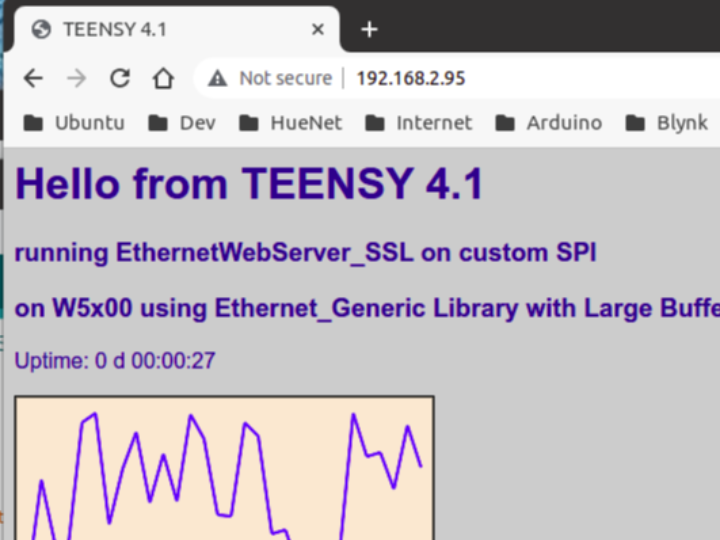Image resolution: width=720 pixels, height=540 pixels.
Task: Click the Uptime counter text
Action: [x=115, y=360]
